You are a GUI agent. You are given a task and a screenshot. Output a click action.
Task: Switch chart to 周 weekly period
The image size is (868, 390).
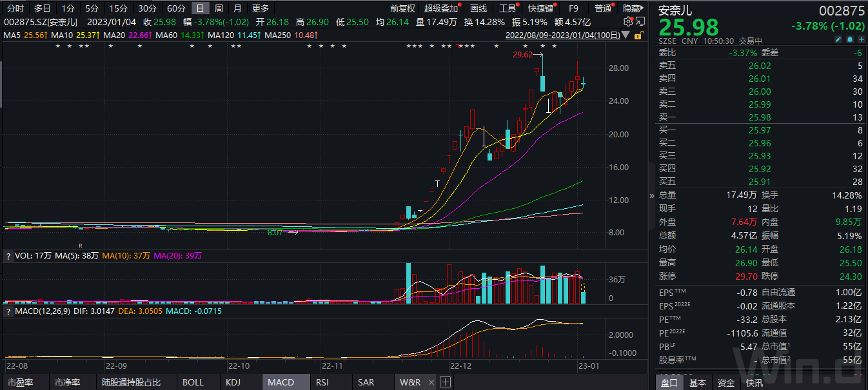tap(219, 8)
